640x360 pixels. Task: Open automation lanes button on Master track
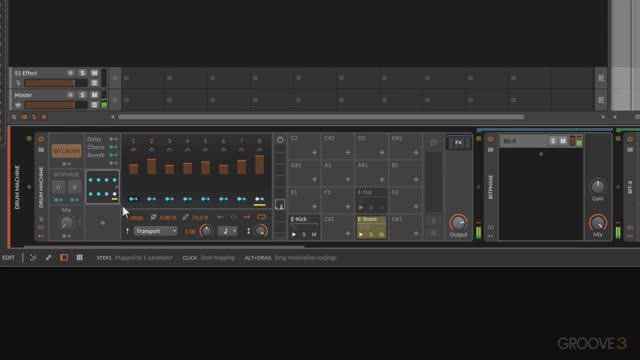click(x=94, y=105)
